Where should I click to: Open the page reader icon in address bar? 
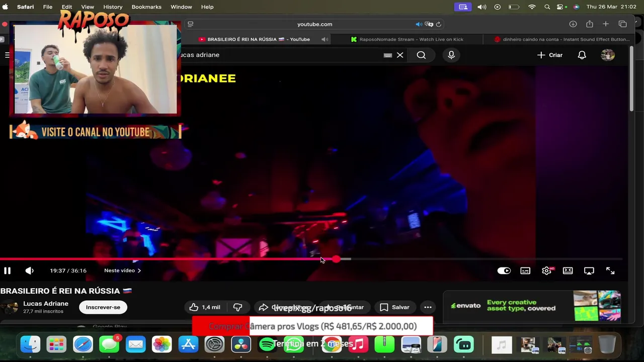coord(190,24)
